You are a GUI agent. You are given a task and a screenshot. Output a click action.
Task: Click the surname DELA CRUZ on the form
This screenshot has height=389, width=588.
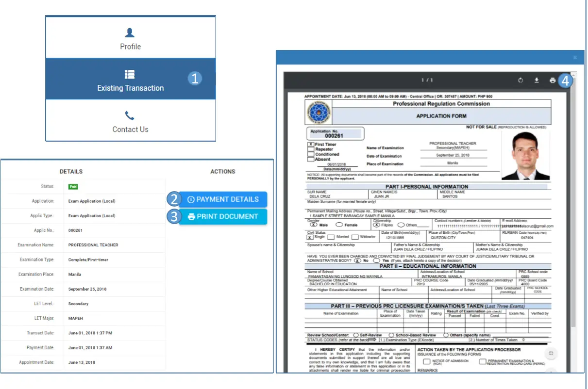click(319, 196)
